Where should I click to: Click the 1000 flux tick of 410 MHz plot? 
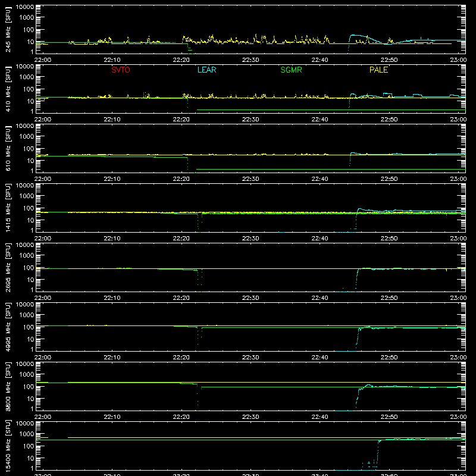pyautogui.click(x=27, y=77)
